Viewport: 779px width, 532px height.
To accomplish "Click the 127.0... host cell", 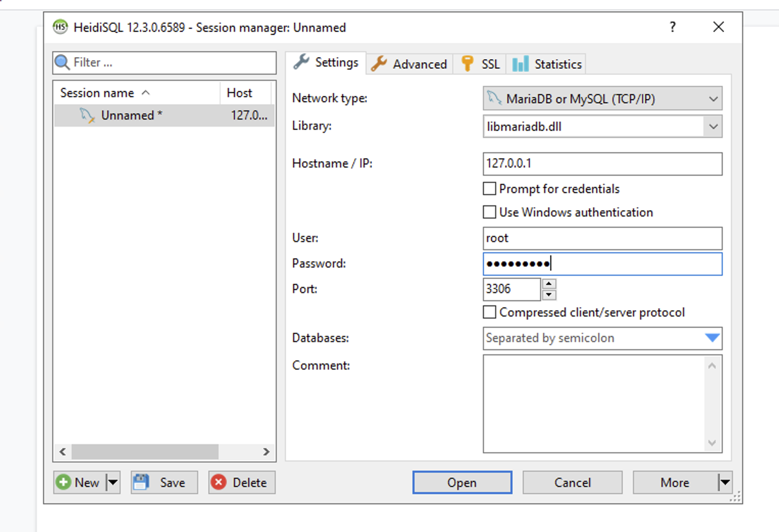I will pyautogui.click(x=249, y=115).
